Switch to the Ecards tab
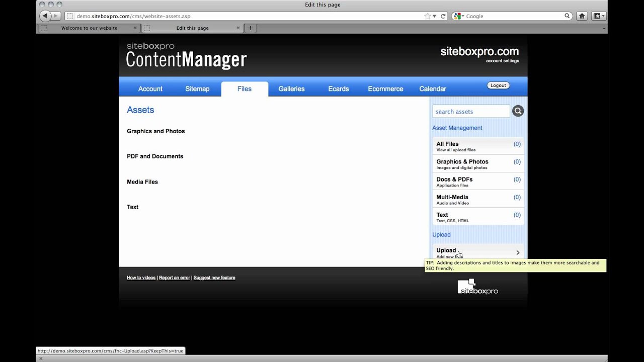 (339, 88)
